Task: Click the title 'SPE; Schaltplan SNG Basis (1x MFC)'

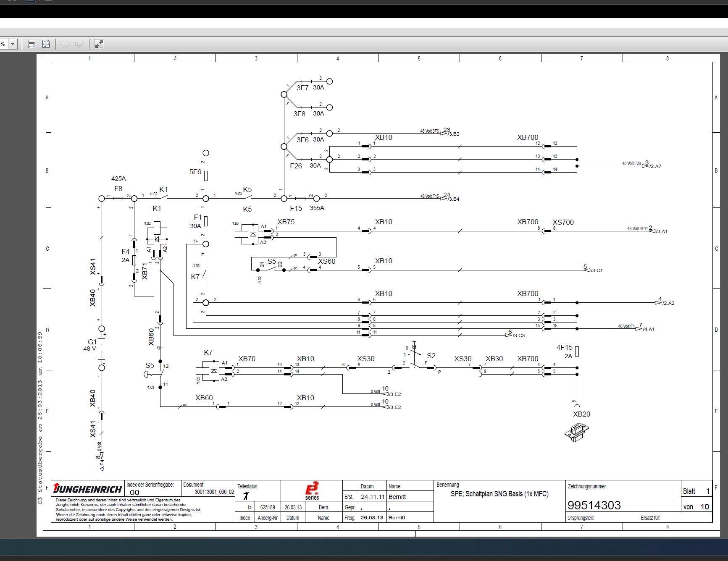Action: click(x=499, y=494)
